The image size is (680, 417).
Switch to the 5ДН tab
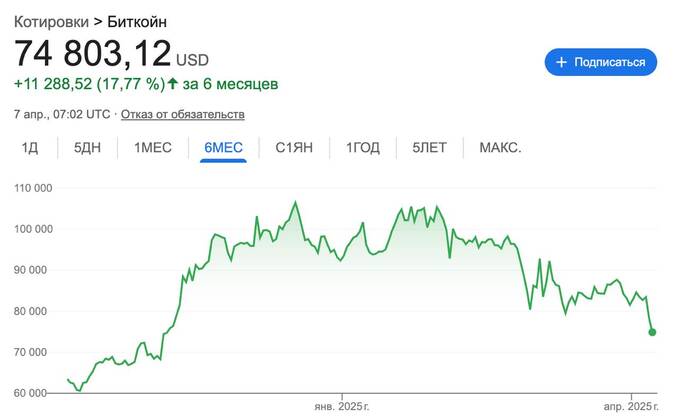click(87, 148)
